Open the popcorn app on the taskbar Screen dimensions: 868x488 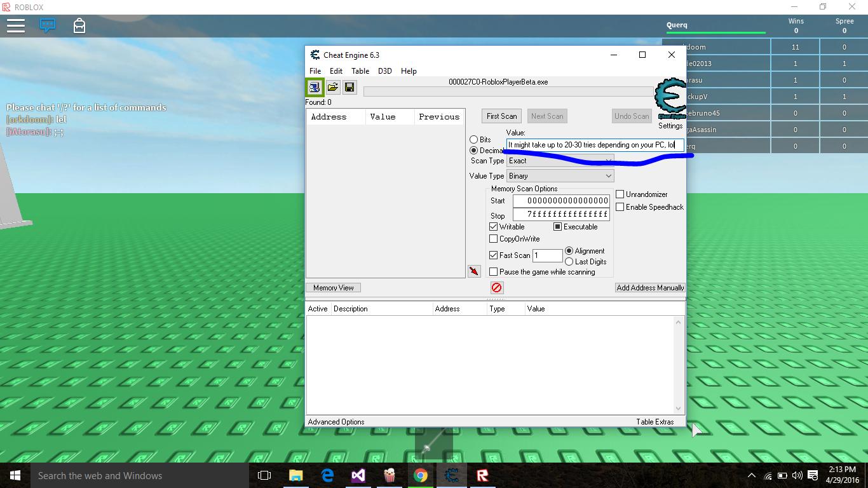390,475
